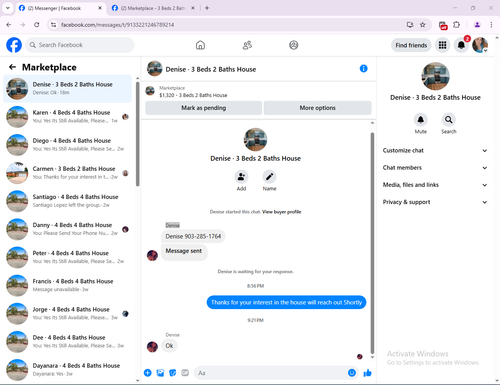The image size is (500, 385).
Task: Click the Search Facebook field
Action: tap(80, 45)
